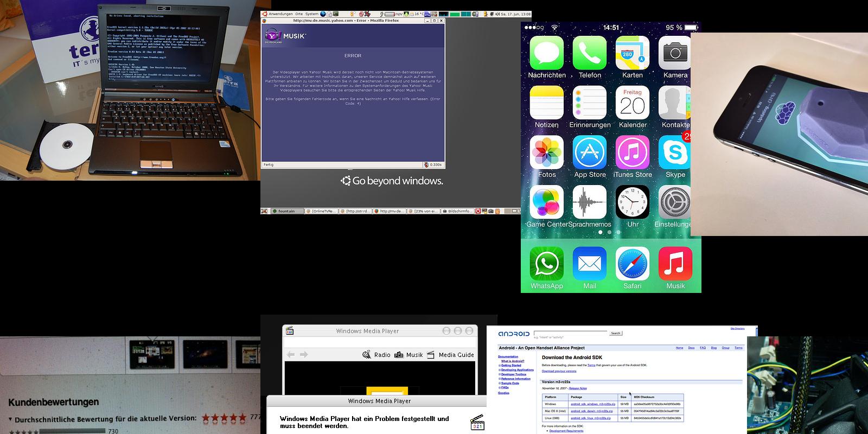Open the Home link on the Android page
The height and width of the screenshot is (434, 868).
click(679, 348)
